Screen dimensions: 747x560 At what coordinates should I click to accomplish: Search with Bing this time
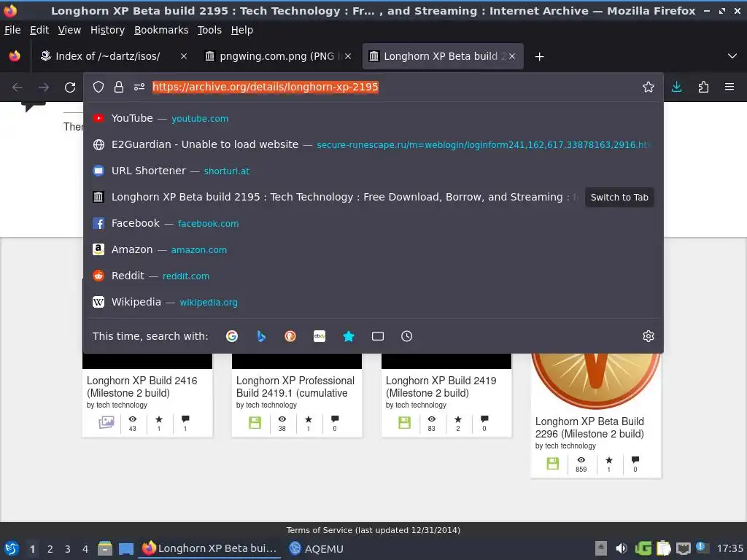pos(261,336)
